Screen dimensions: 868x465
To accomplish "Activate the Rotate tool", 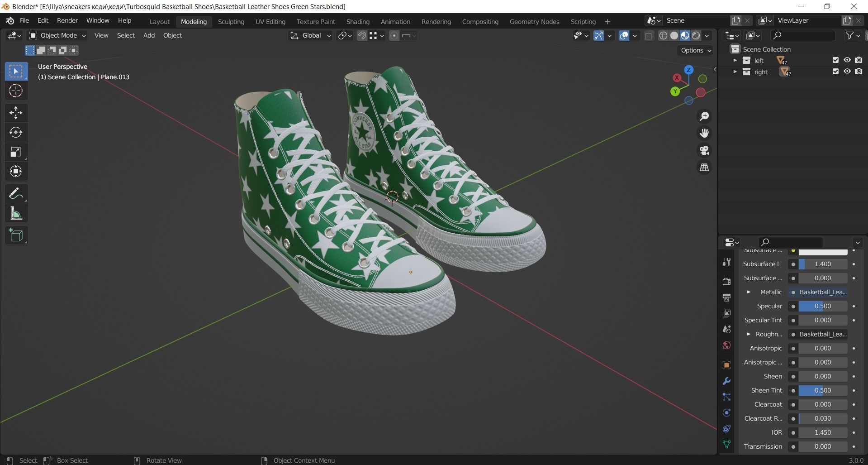I will [16, 132].
